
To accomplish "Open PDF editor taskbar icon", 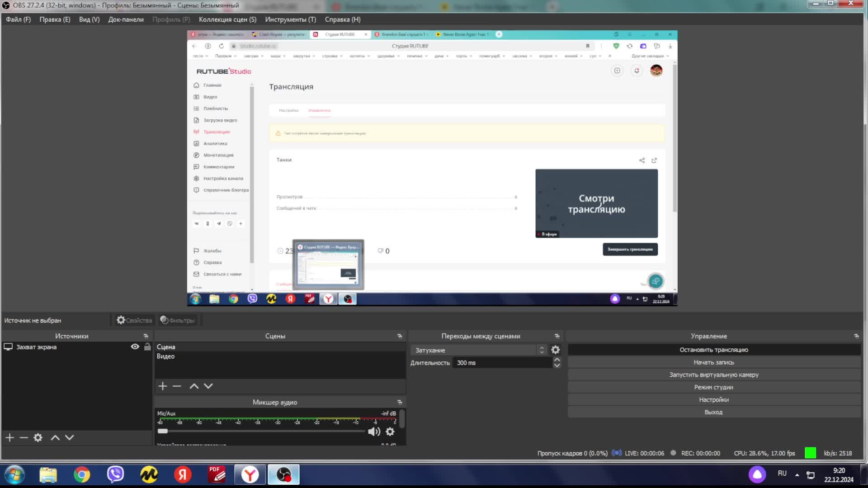I will (217, 475).
